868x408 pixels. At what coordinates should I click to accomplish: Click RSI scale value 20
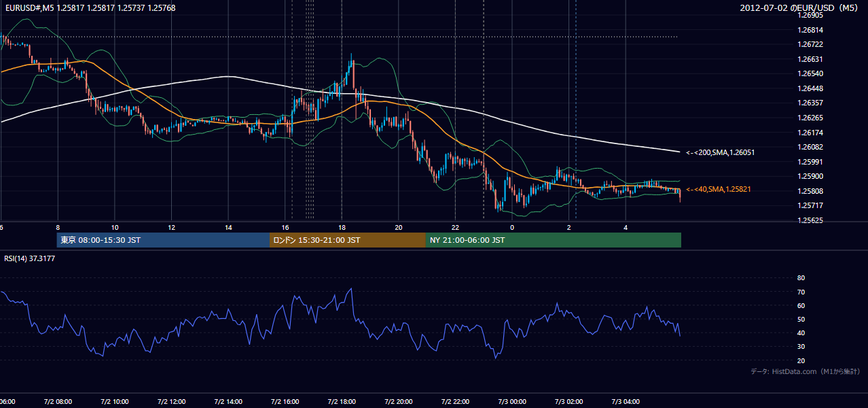pyautogui.click(x=801, y=360)
